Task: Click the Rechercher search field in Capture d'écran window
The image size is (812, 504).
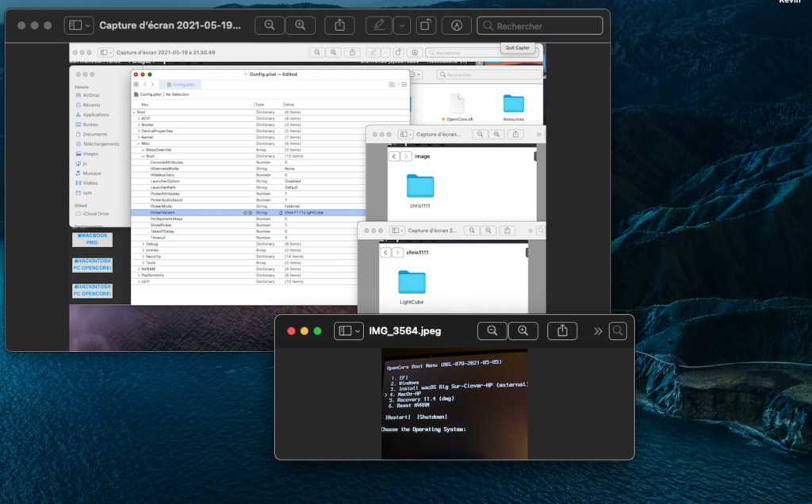Action: [x=539, y=26]
